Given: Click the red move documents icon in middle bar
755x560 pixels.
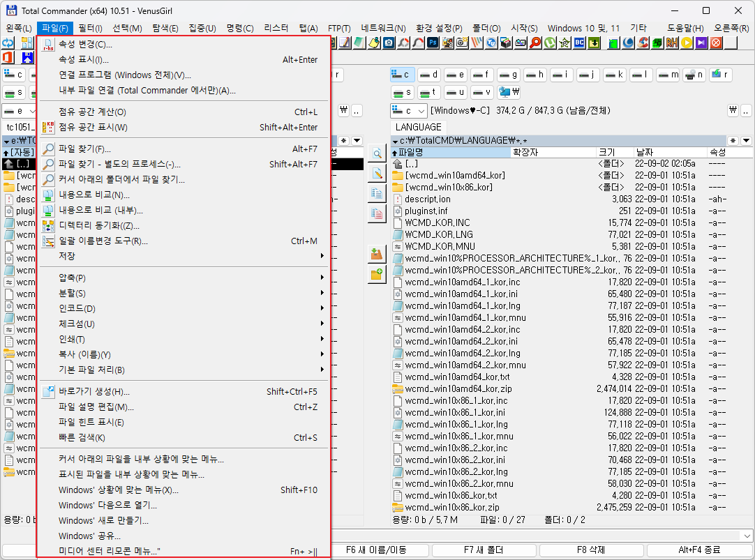Looking at the screenshot, I should [377, 213].
